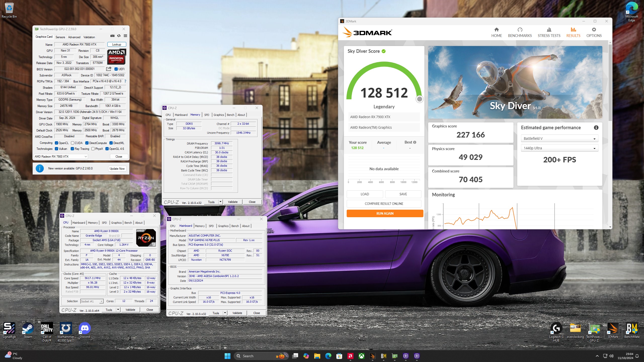
Task: Click the SAVE result button
Action: [403, 194]
